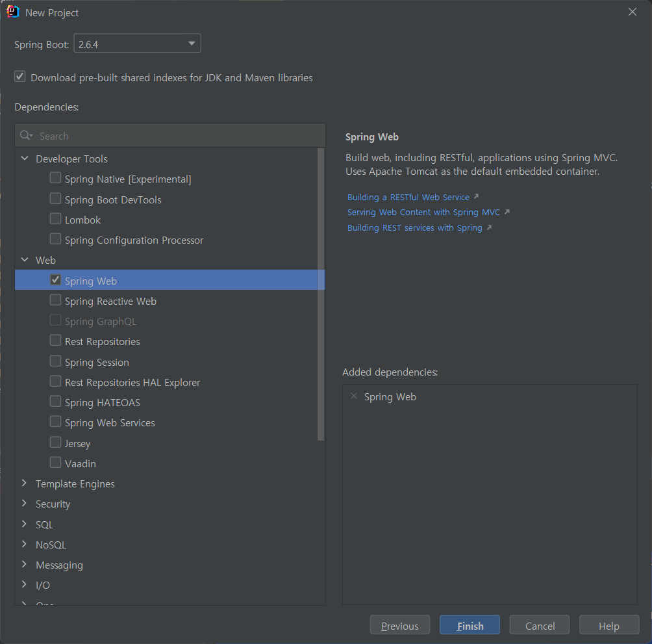The width and height of the screenshot is (652, 644).
Task: Check the Spring Web Services box
Action: [55, 422]
